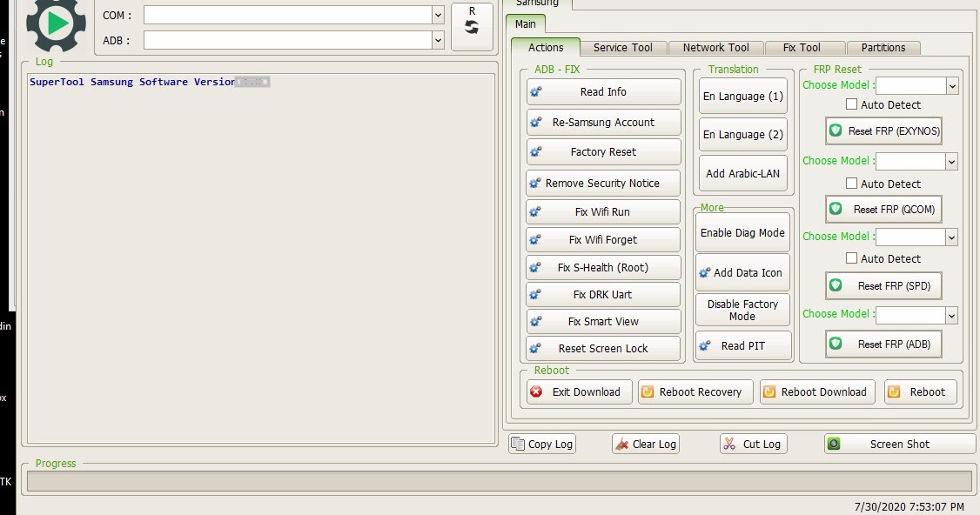980x515 pixels.
Task: Switch to Service Tool tab
Action: tap(622, 48)
